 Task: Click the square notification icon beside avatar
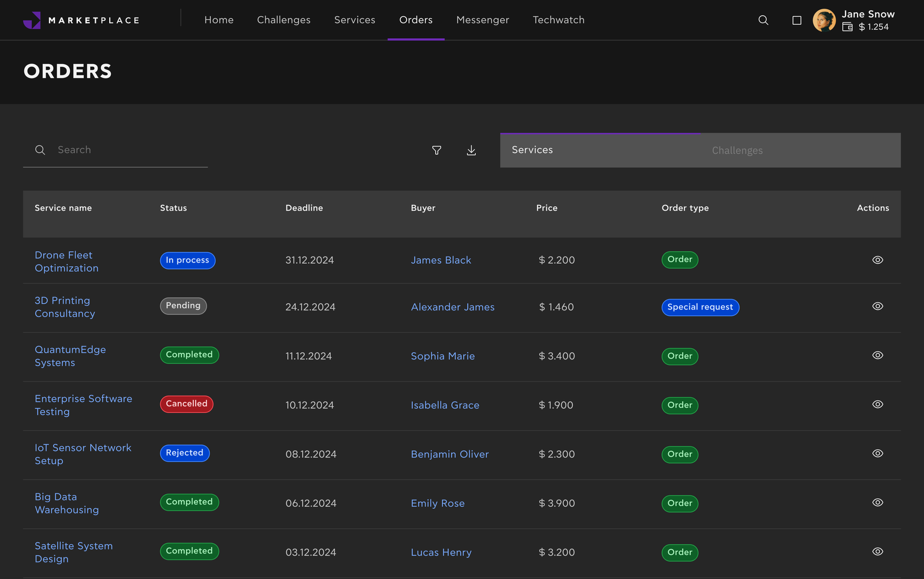797,20
